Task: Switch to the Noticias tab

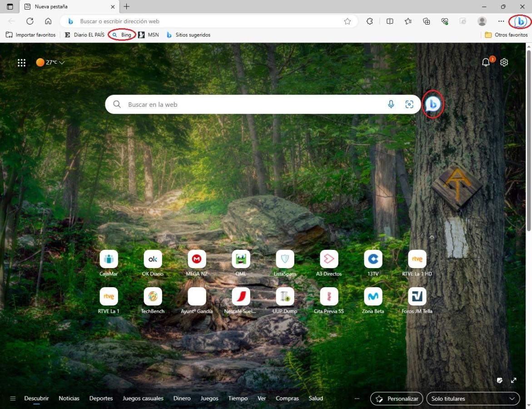Action: pos(69,399)
